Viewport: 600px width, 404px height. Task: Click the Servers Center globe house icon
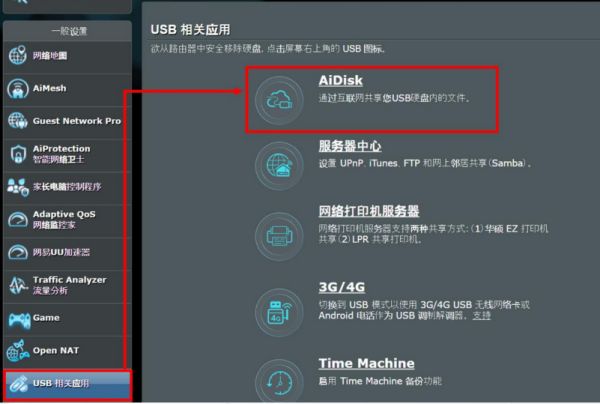point(279,166)
